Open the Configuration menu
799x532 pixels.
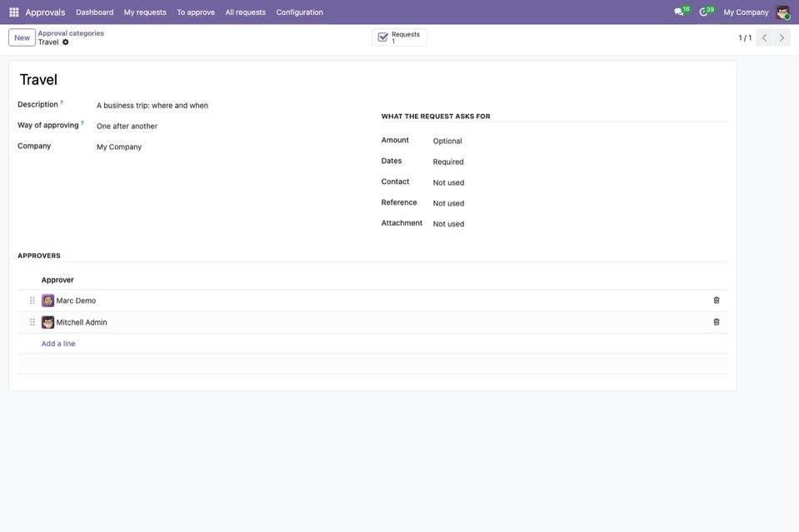(300, 12)
